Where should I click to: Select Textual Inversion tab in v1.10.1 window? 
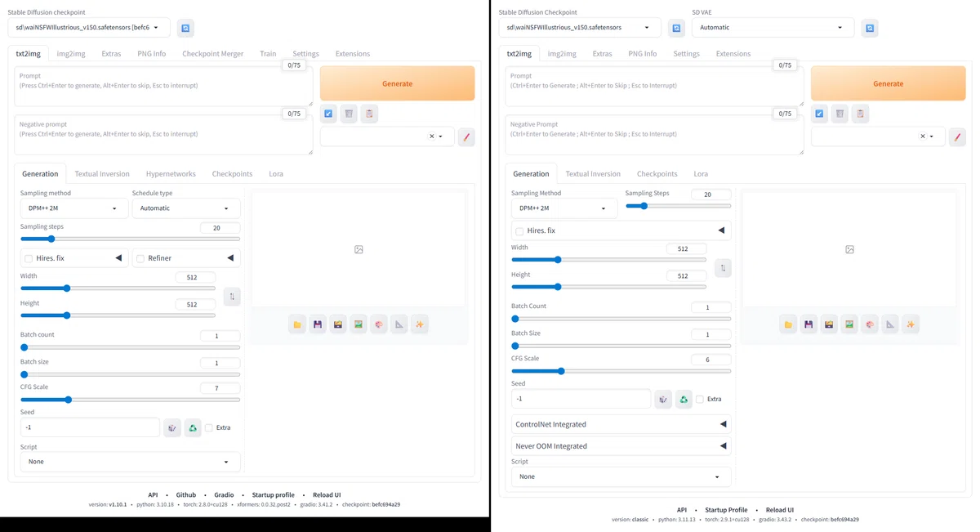coord(102,174)
